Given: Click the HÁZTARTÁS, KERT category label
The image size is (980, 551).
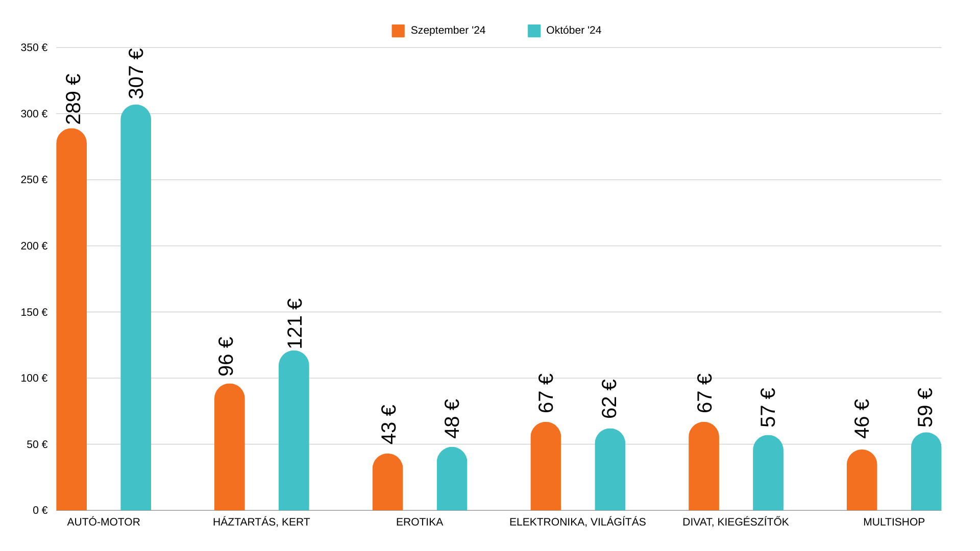Looking at the screenshot, I should tap(261, 522).
